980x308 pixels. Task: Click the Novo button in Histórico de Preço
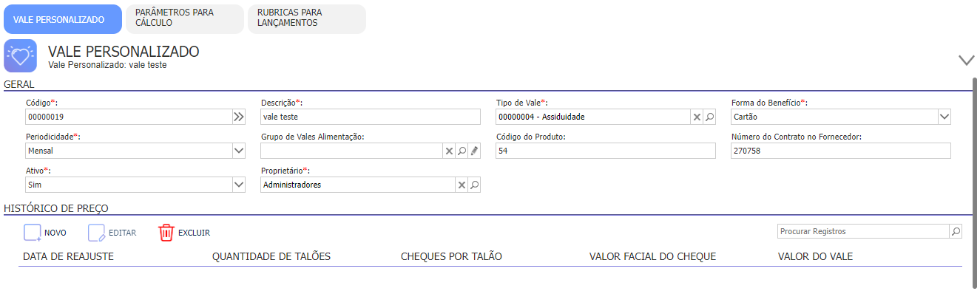pyautogui.click(x=45, y=233)
